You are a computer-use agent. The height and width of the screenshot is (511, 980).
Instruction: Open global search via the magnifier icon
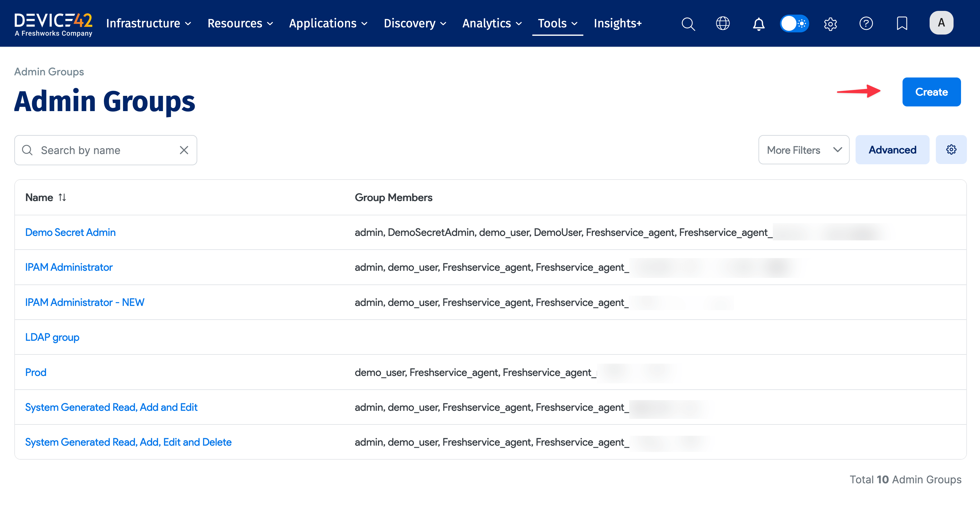pos(688,24)
